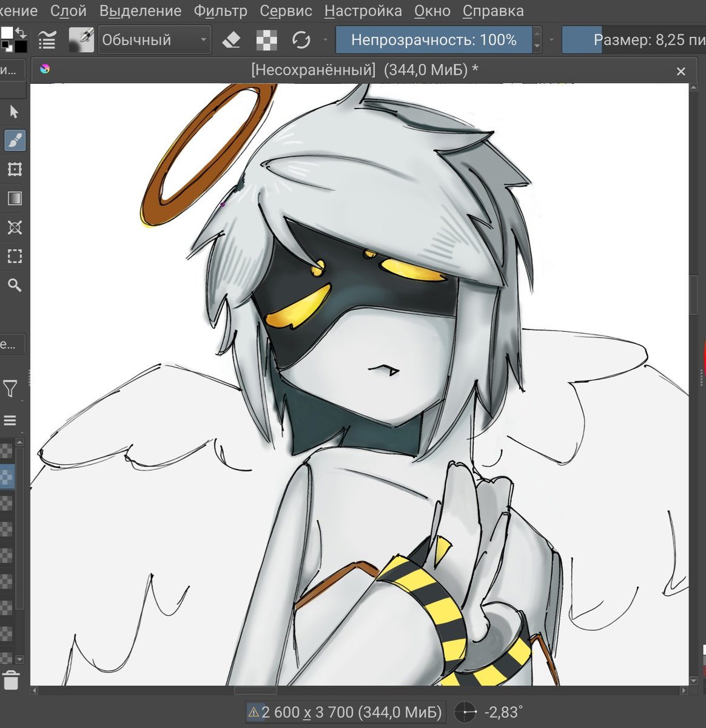Viewport: 706px width, 728px height.
Task: Open the Справка menu
Action: coord(493,11)
